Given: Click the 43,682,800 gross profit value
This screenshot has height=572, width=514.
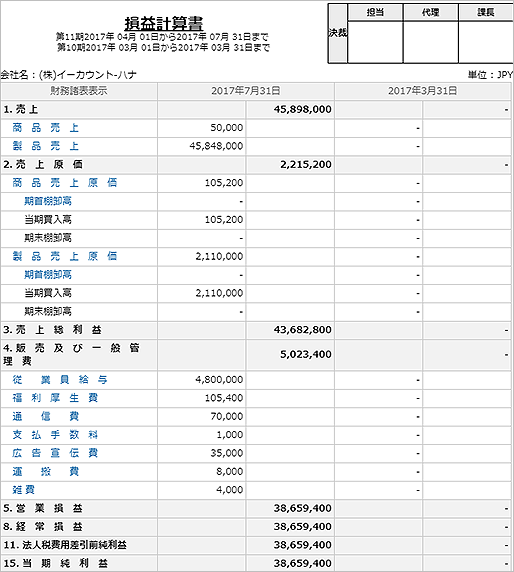Looking at the screenshot, I should [302, 330].
